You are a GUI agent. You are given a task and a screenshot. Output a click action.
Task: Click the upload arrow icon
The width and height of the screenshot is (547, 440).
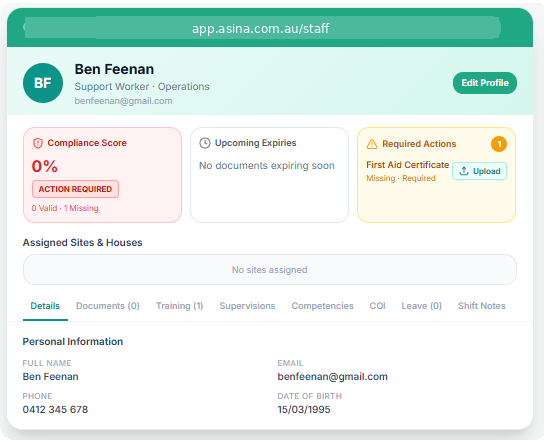(x=464, y=171)
